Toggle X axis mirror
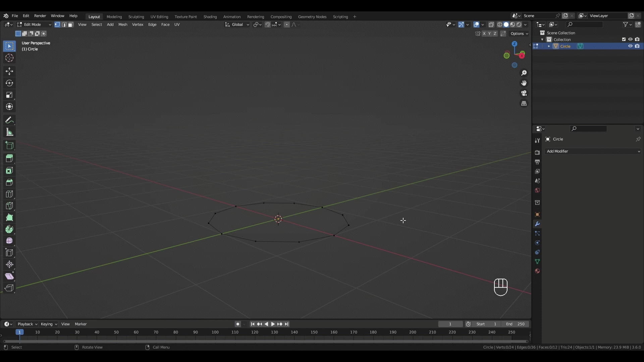Screen dimensions: 644x362 click(x=484, y=34)
